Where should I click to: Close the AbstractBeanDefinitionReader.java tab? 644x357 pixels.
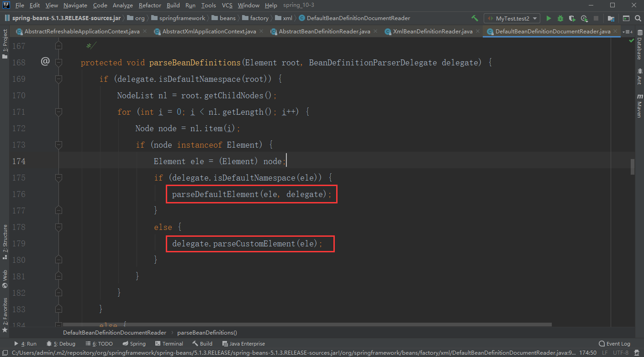375,32
